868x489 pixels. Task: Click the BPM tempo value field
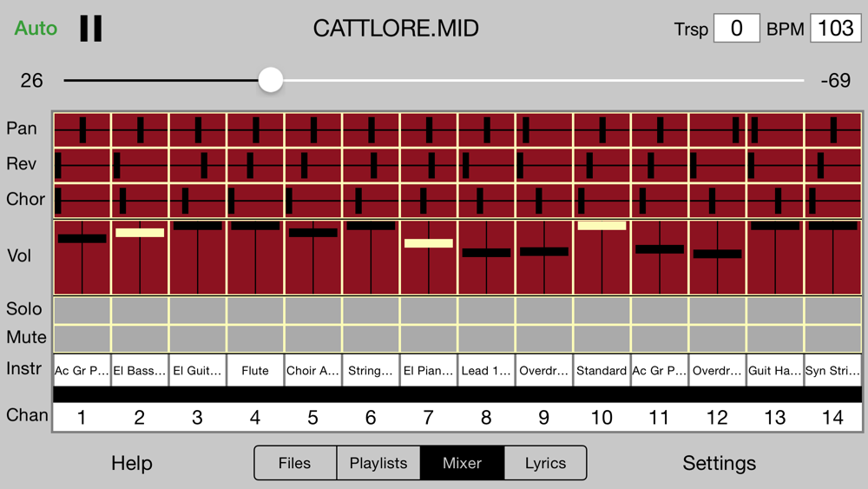pos(835,29)
